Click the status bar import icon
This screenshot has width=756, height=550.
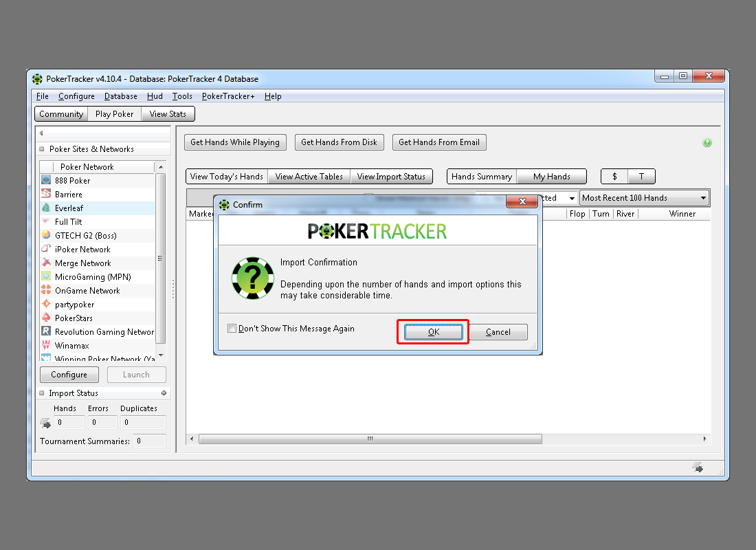698,468
